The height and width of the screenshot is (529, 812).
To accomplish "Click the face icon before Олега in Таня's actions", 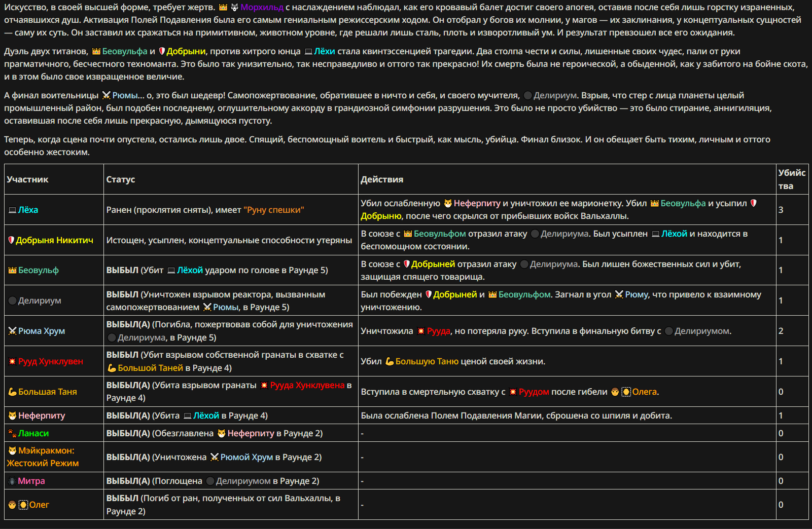I will coord(615,392).
